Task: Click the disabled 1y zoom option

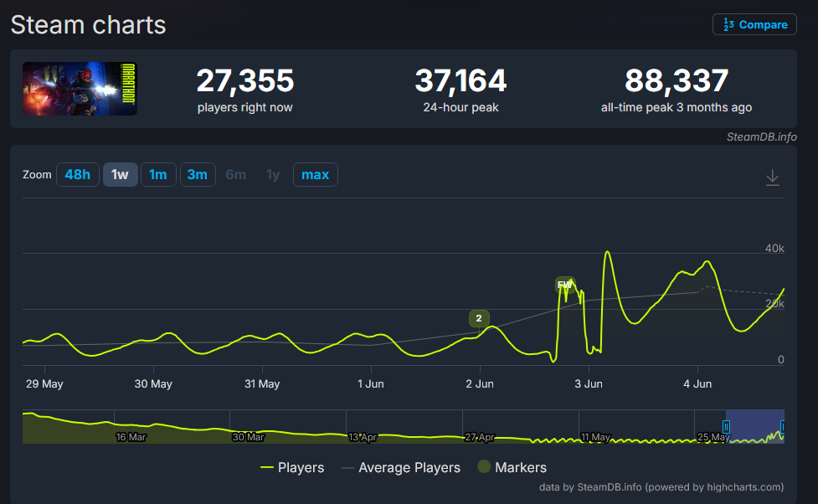Action: (273, 174)
